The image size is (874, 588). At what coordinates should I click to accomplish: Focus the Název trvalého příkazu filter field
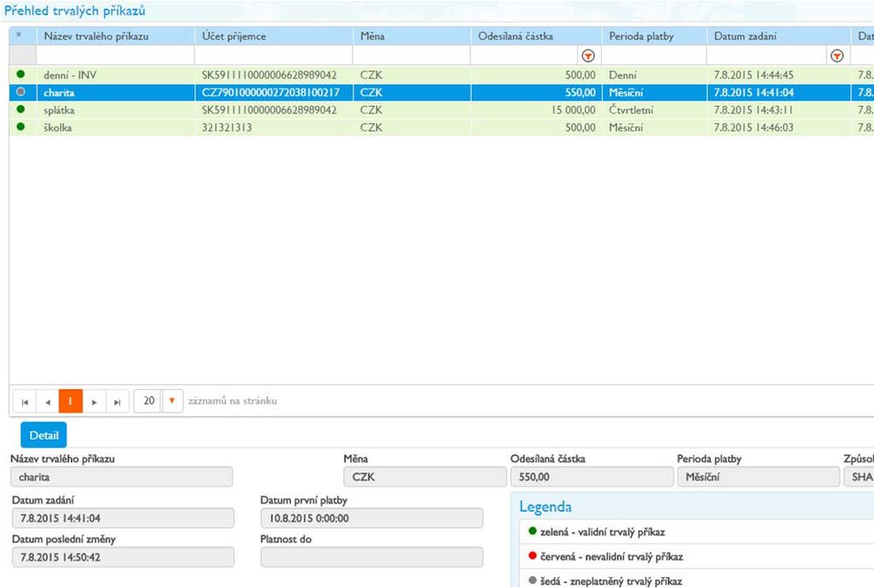[115, 55]
